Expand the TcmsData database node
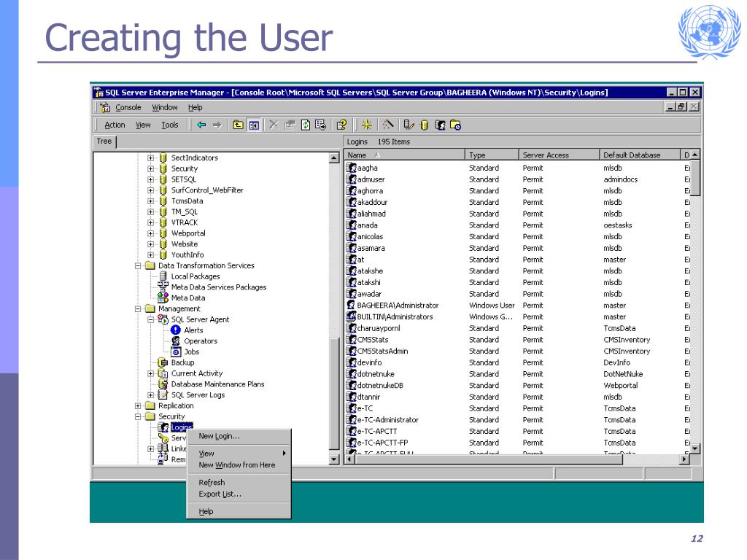 150,201
